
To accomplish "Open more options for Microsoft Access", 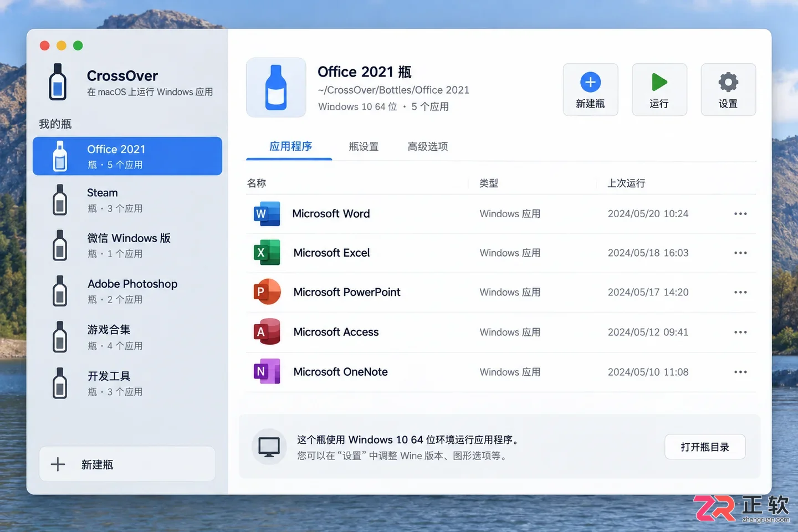I will [740, 332].
